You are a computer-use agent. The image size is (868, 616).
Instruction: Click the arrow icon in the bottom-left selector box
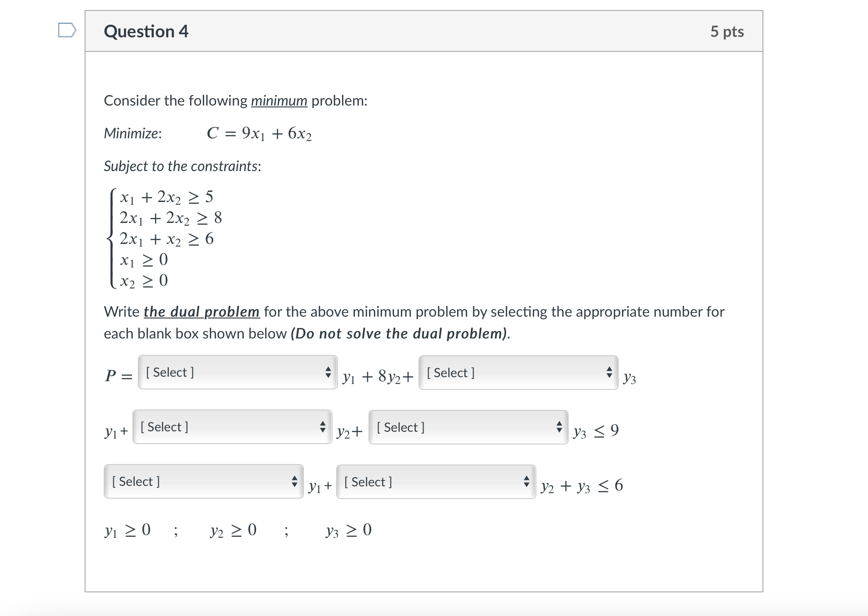[295, 482]
